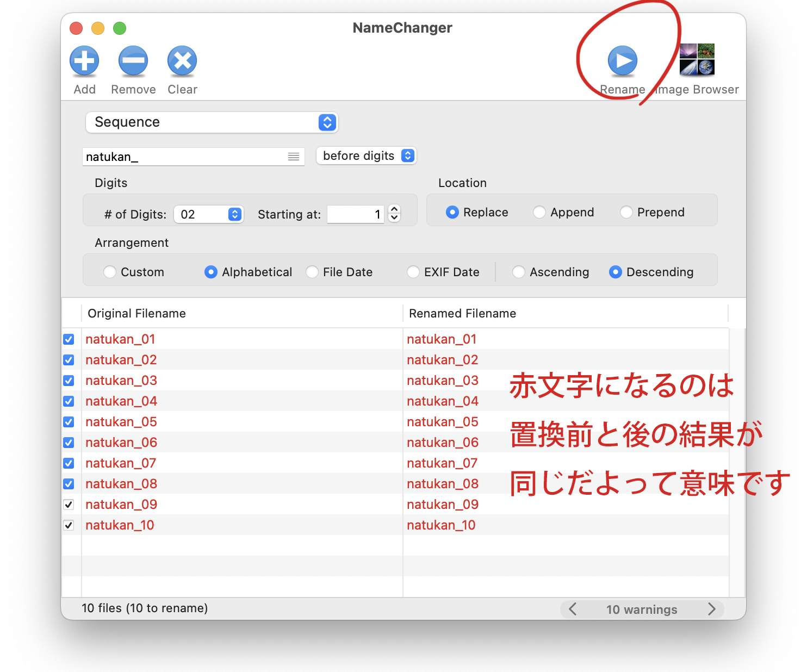This screenshot has width=807, height=672.
Task: Click the Add files icon
Action: coord(84,61)
